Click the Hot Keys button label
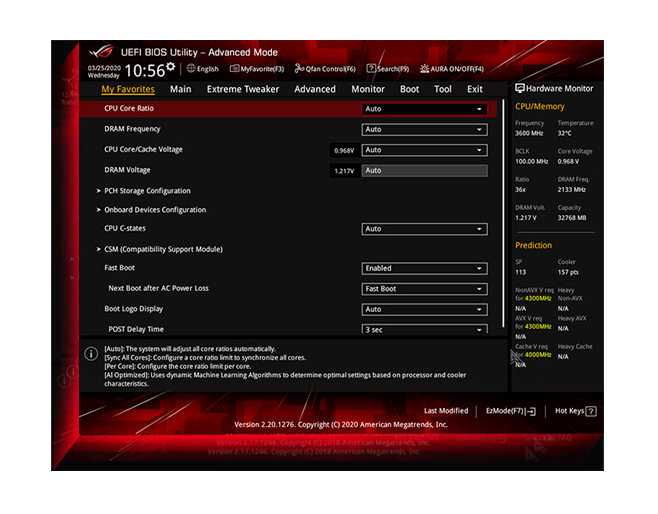The image size is (658, 514). point(569,411)
